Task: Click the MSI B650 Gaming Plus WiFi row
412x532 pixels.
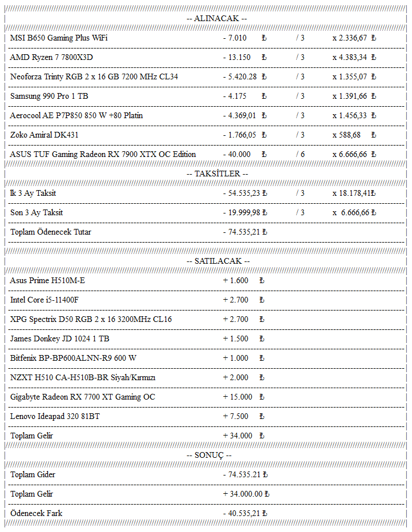Action: pos(205,38)
